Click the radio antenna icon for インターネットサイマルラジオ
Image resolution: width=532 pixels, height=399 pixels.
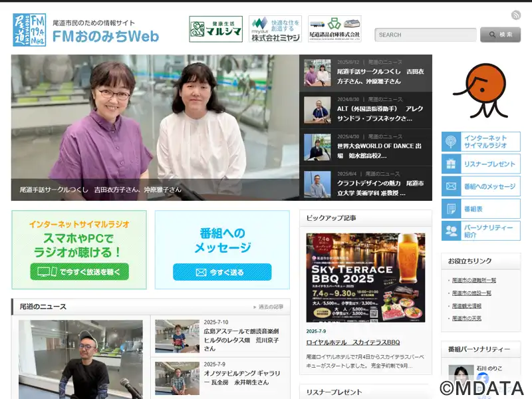coord(451,142)
